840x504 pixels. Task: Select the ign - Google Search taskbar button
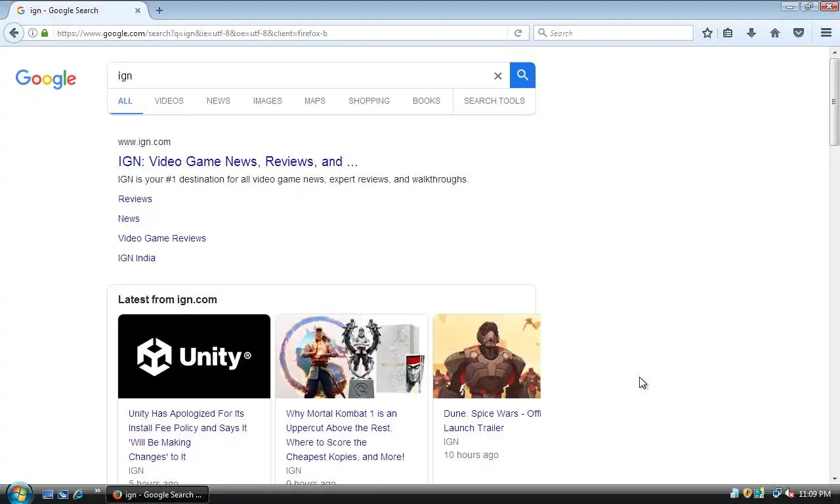pyautogui.click(x=157, y=494)
